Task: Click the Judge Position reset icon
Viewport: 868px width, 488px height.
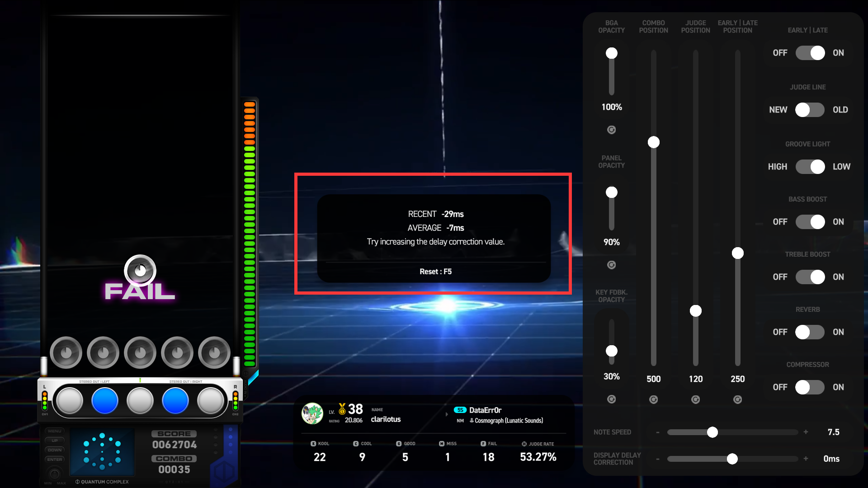Action: 695,399
